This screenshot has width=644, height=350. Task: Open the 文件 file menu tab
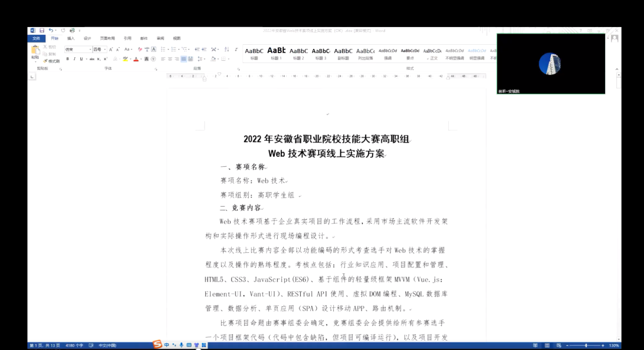click(x=36, y=38)
